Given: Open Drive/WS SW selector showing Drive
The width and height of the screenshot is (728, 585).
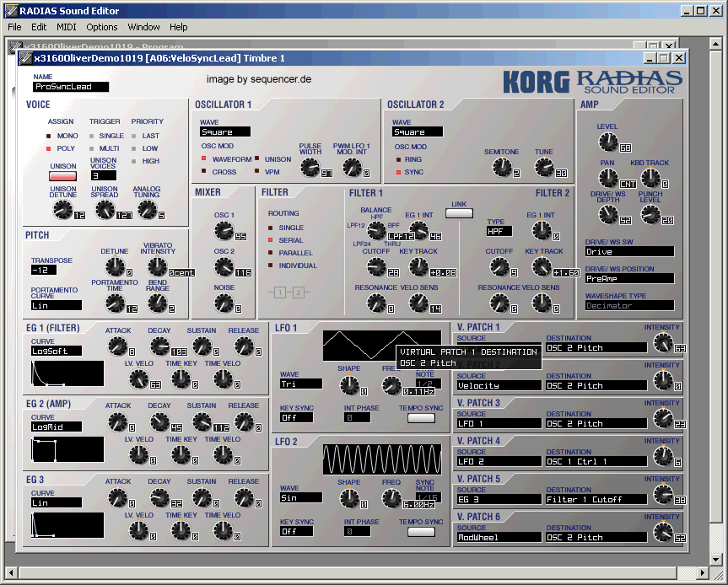Looking at the screenshot, I should tap(629, 251).
